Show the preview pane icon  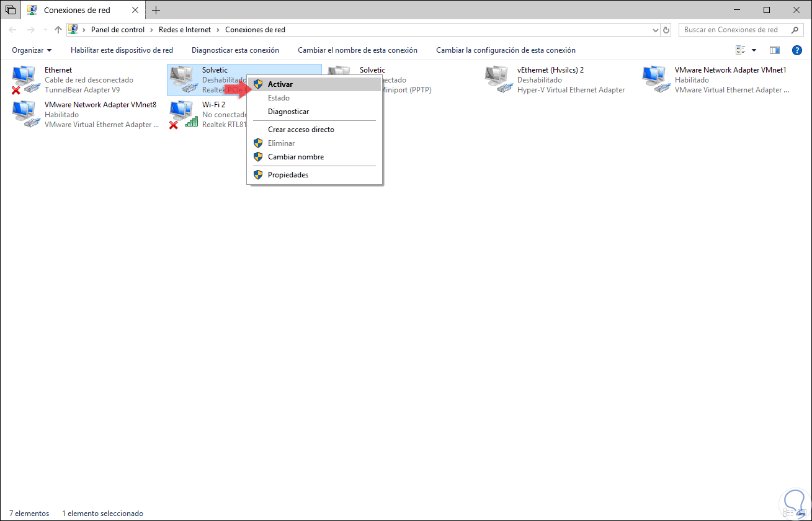tap(775, 50)
